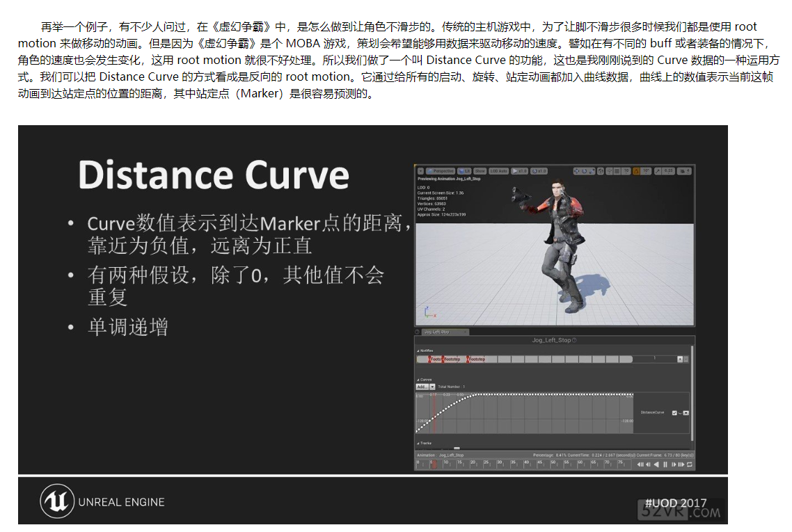This screenshot has height=532, width=792.
Task: Toggle world/local coordinate space globe icon
Action: (x=601, y=171)
